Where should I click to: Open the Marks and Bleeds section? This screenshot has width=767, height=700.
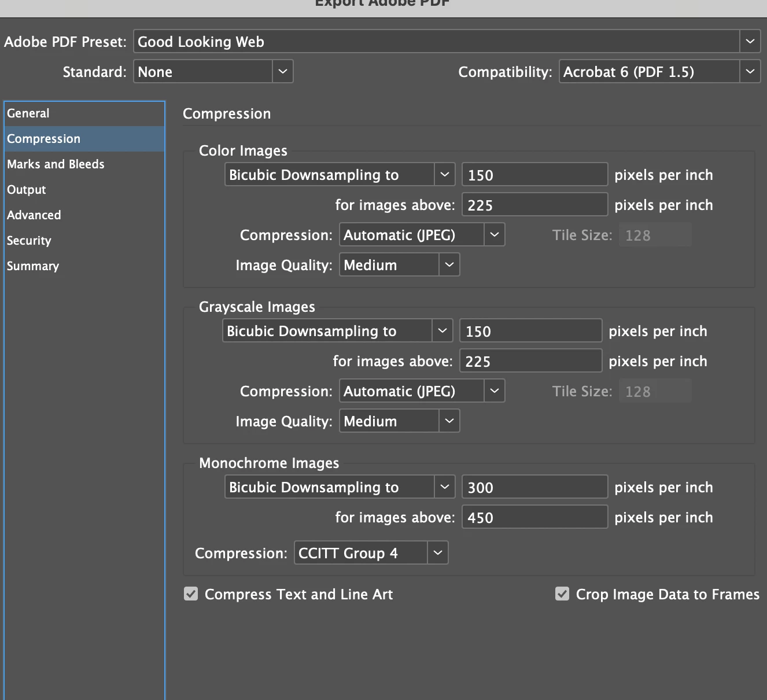(84, 164)
